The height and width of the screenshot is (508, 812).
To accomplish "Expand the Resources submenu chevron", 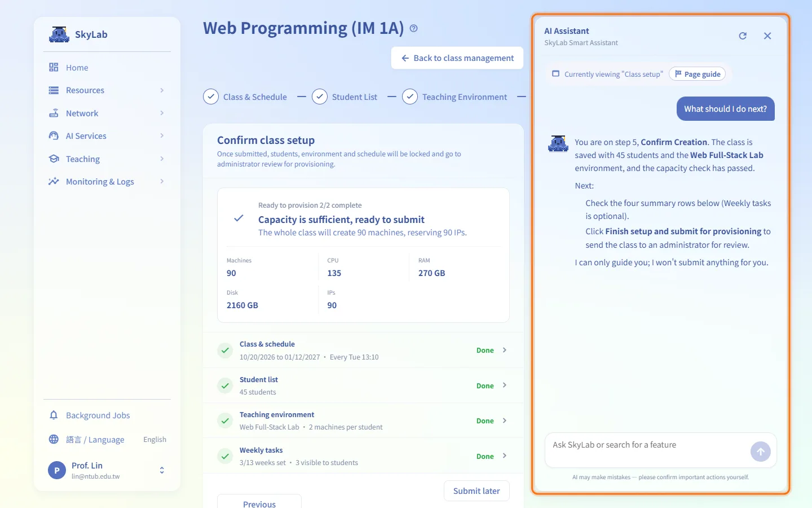I will pyautogui.click(x=162, y=90).
